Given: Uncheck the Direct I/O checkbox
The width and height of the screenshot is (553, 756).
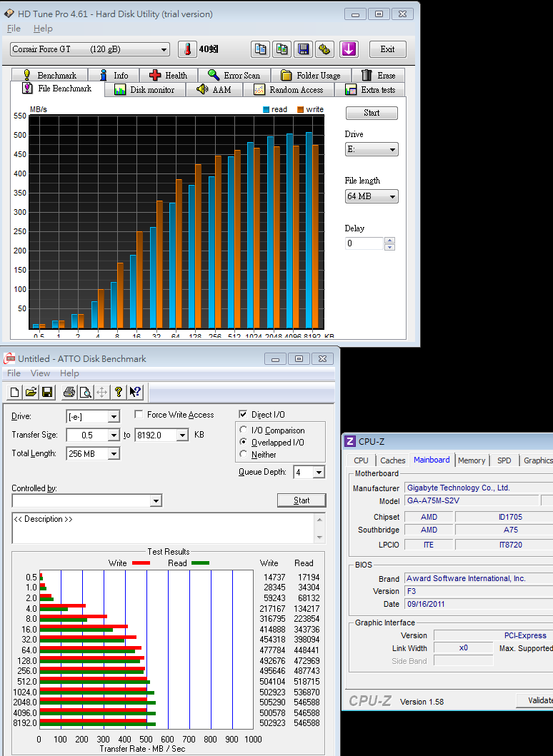Looking at the screenshot, I should click(243, 414).
